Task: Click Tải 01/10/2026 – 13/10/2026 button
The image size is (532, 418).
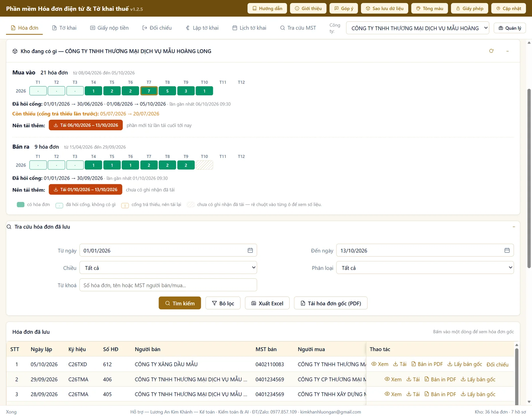Action: point(85,190)
